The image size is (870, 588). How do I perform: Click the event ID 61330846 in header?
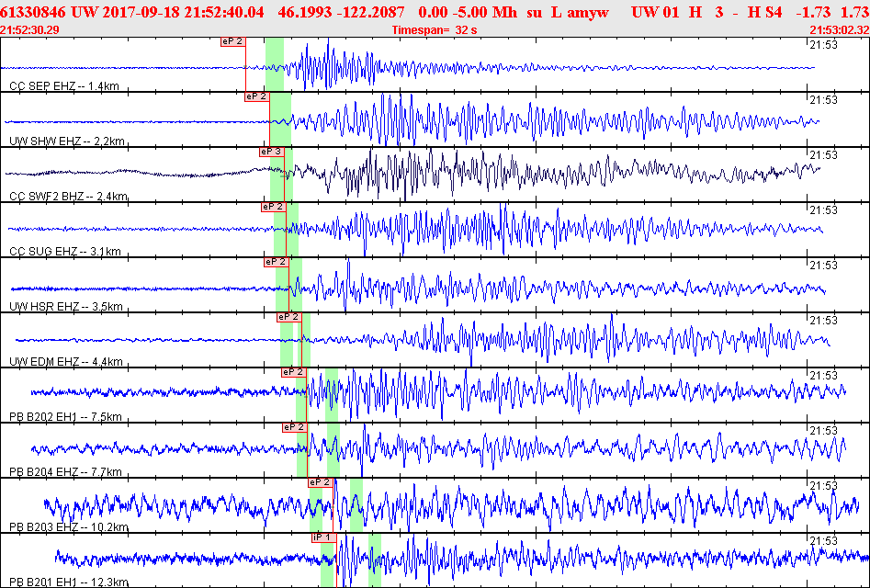click(x=34, y=12)
